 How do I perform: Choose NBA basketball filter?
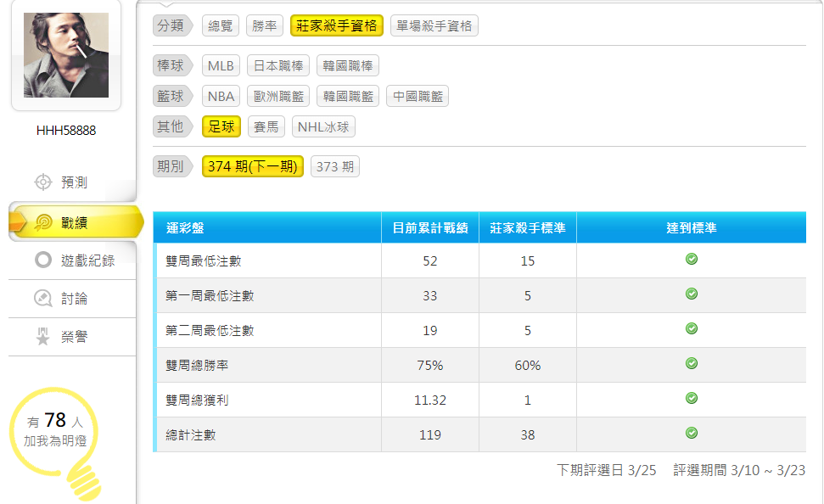[x=221, y=97]
